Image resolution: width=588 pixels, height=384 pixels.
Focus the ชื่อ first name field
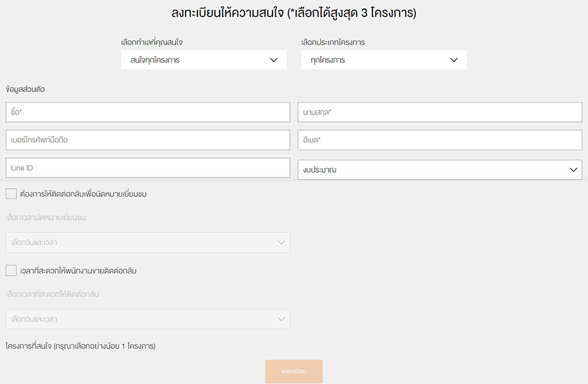(x=148, y=112)
